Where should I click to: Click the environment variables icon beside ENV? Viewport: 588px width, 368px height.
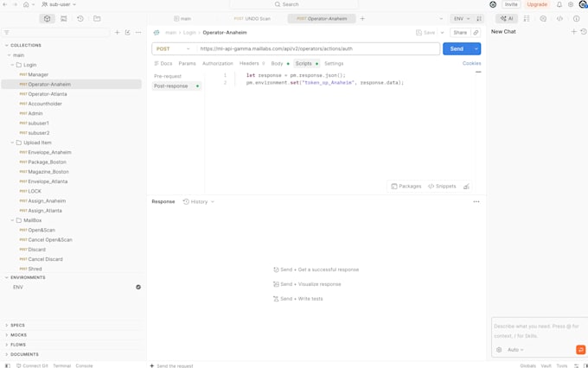click(x=479, y=18)
